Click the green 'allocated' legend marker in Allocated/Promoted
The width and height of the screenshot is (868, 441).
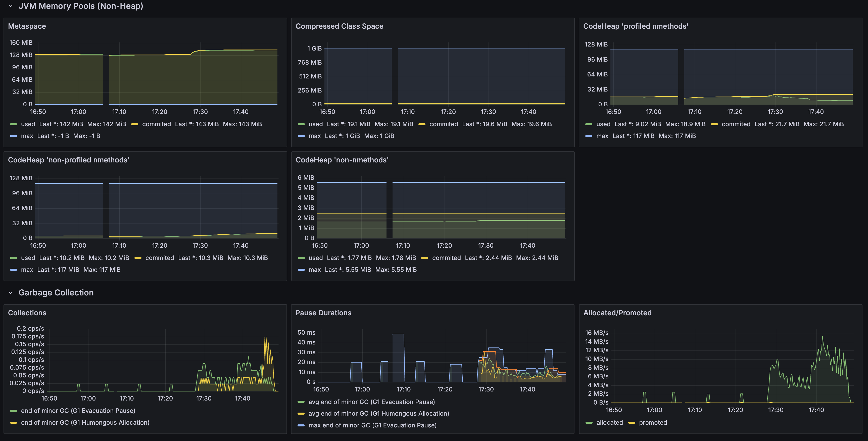tap(589, 422)
